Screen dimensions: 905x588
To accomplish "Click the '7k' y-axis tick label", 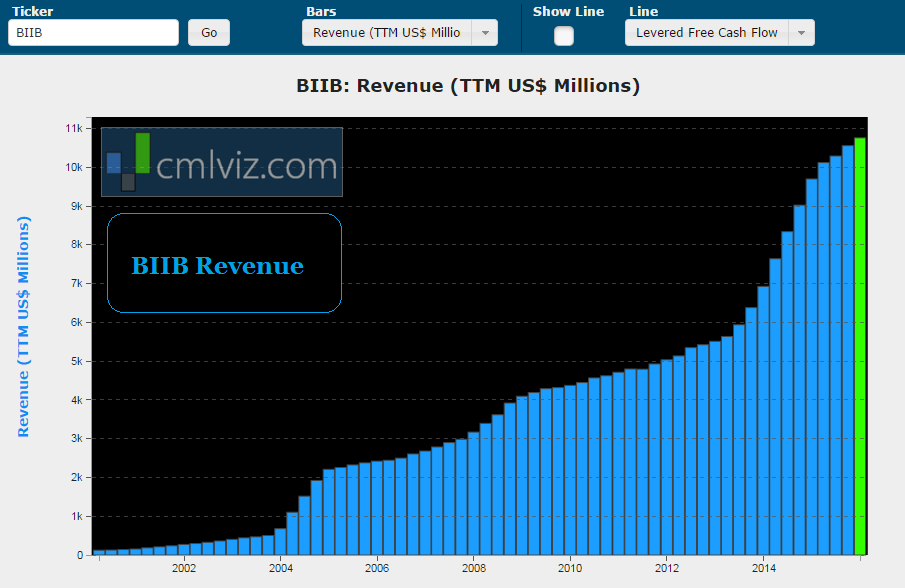I will (x=77, y=283).
